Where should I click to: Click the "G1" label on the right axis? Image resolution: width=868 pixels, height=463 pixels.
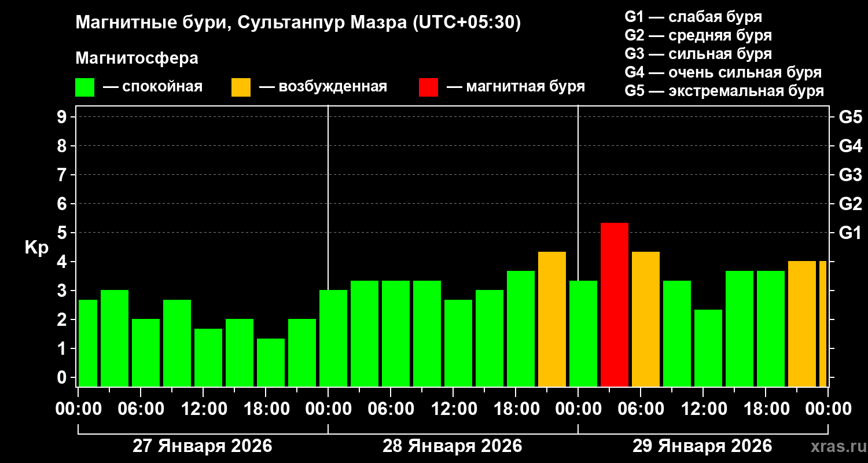point(850,233)
